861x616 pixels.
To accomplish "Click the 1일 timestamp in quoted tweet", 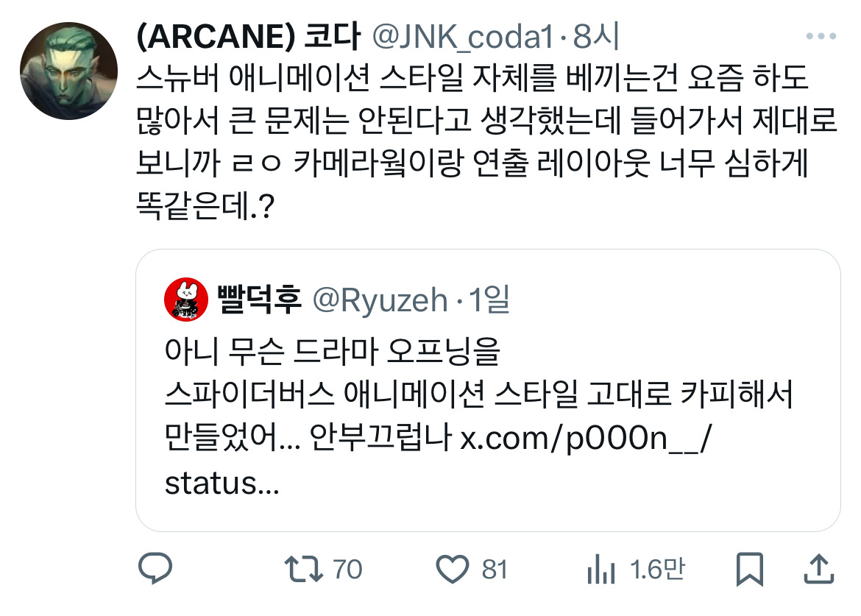I will click(x=490, y=300).
